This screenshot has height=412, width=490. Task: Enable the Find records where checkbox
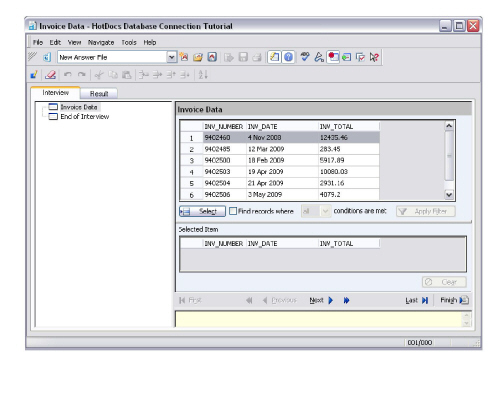[x=233, y=211]
